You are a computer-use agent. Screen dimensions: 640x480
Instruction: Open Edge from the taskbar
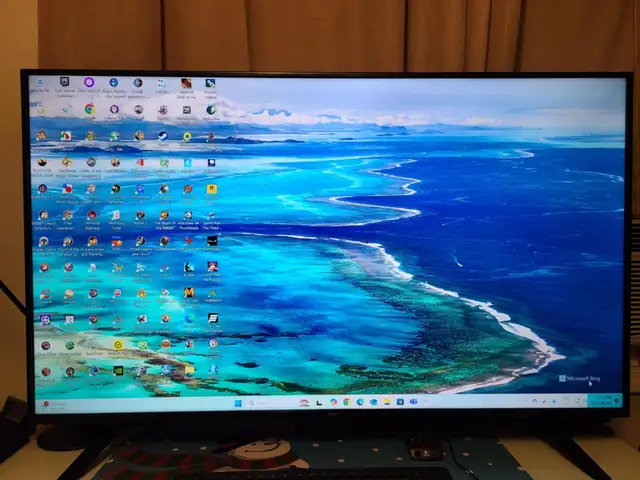click(x=360, y=402)
